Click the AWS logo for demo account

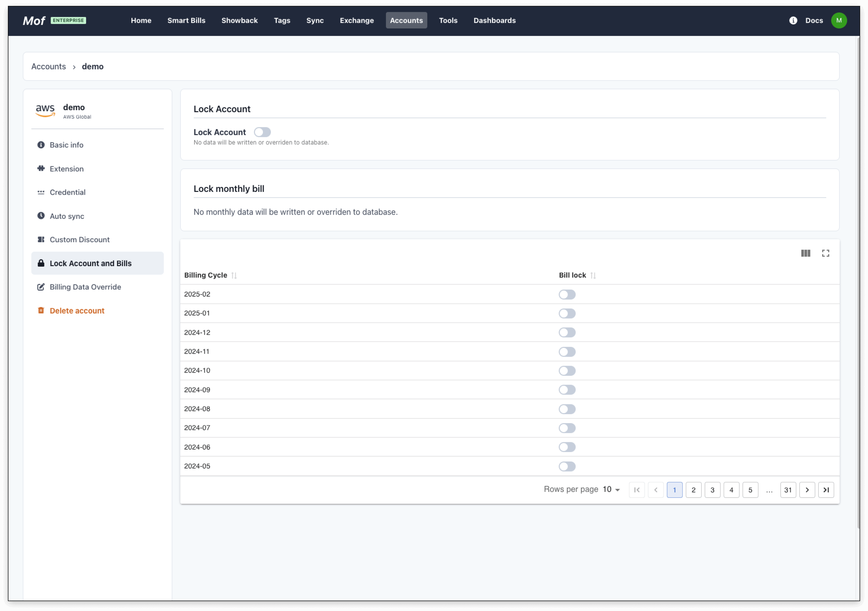(x=45, y=110)
